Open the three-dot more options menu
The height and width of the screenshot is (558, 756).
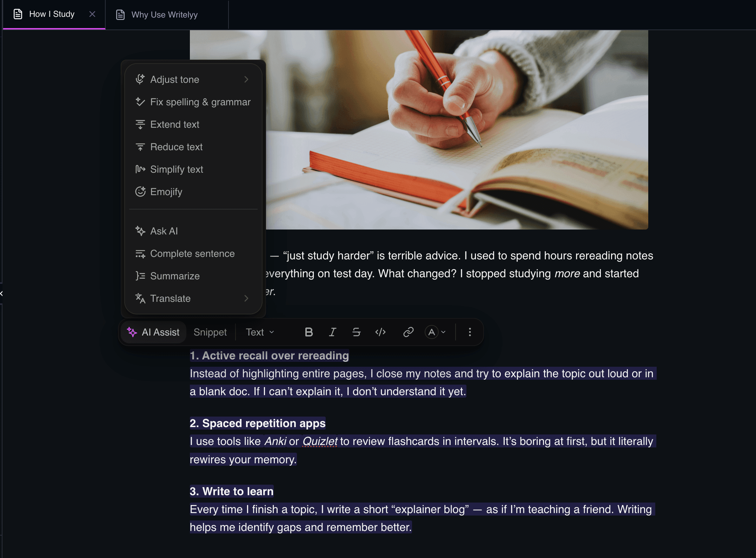pyautogui.click(x=470, y=332)
